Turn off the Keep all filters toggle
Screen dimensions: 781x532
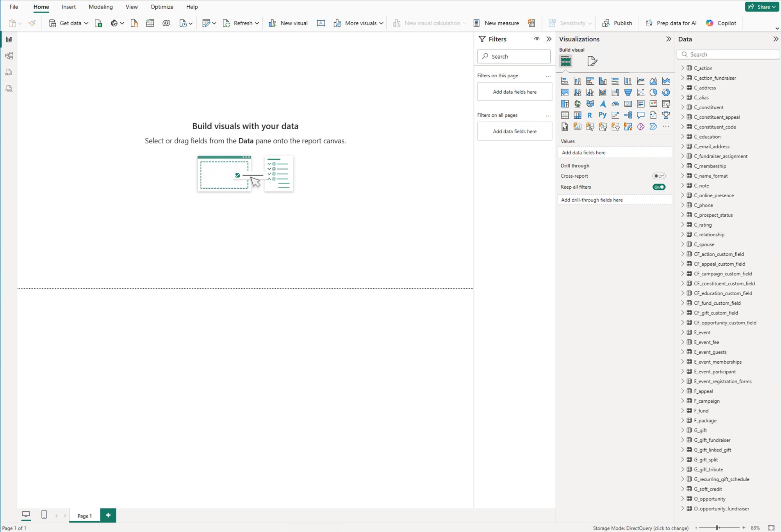[x=658, y=187]
